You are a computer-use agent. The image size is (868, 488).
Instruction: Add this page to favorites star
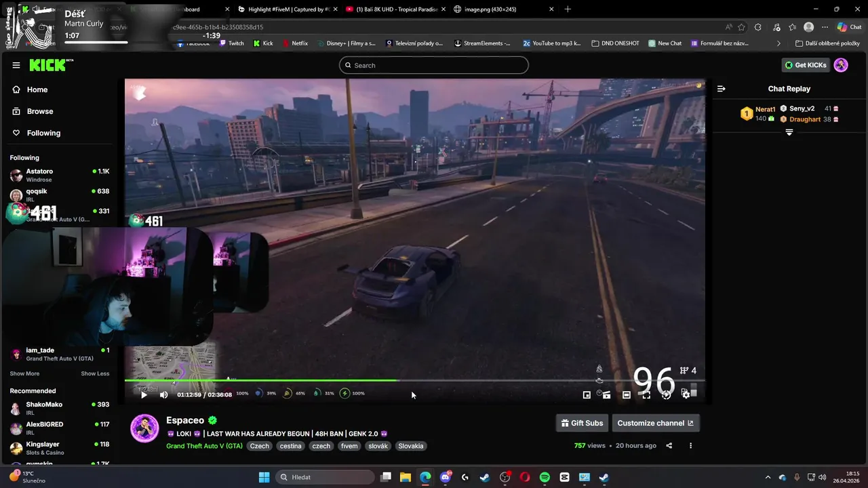click(x=741, y=27)
